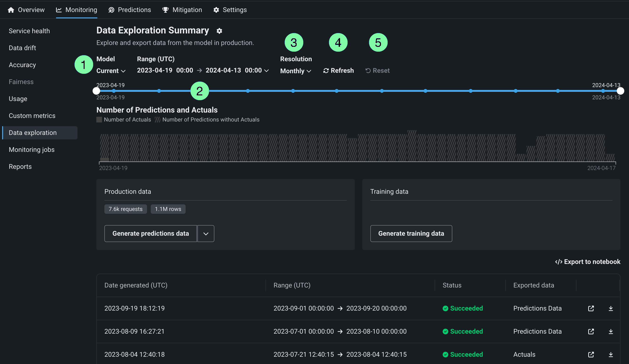Expand the Monthly resolution dropdown
Screen dimensions: 629x364
[x=295, y=71]
